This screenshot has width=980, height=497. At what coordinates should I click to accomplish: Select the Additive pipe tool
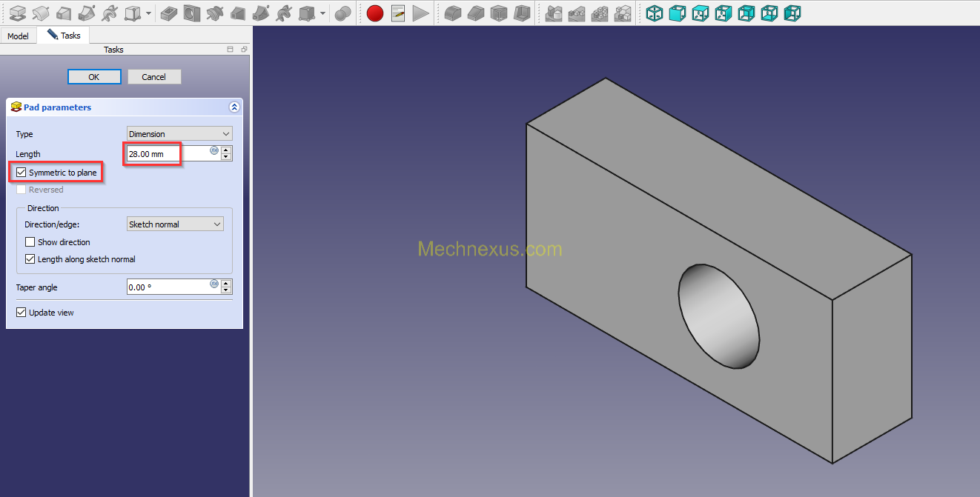point(87,13)
